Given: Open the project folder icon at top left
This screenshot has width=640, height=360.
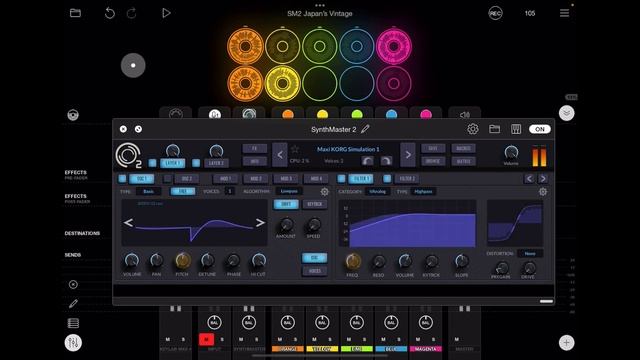Looking at the screenshot, I should (x=76, y=13).
